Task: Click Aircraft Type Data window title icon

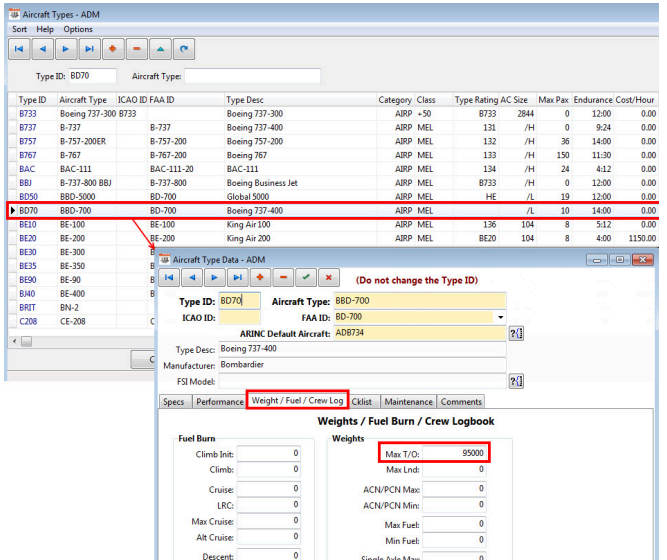Action: click(164, 259)
